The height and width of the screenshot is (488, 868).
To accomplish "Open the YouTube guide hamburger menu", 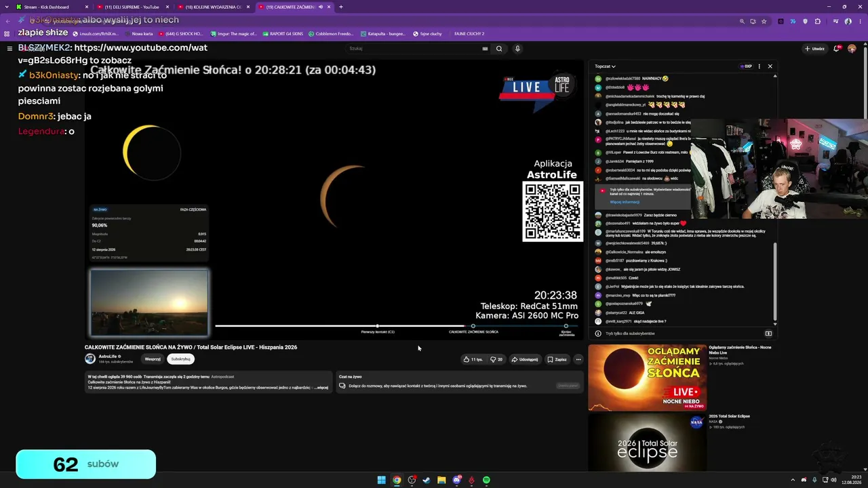I will 9,48.
